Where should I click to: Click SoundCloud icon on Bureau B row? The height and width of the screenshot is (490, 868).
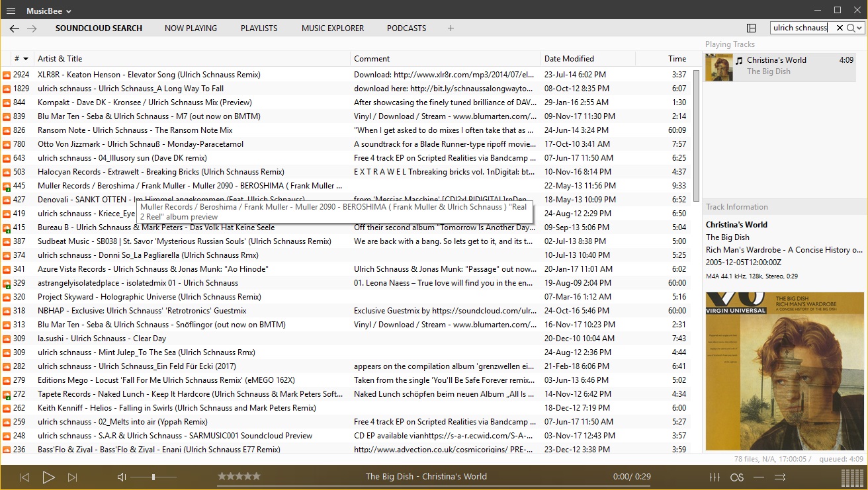7,227
